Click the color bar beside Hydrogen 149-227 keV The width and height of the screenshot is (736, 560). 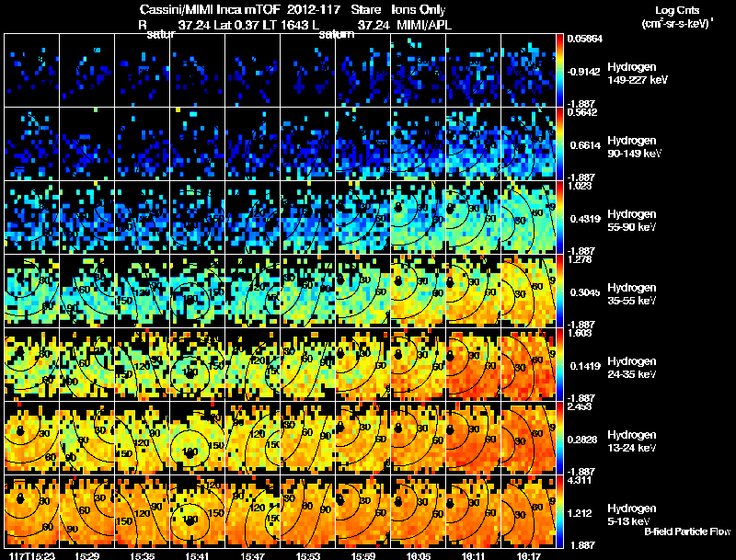pos(559,71)
